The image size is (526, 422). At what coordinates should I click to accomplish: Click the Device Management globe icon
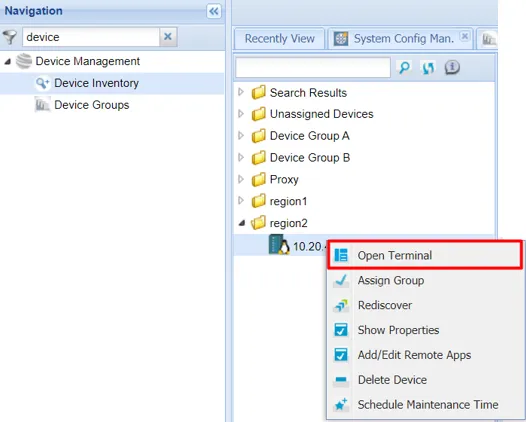24,61
